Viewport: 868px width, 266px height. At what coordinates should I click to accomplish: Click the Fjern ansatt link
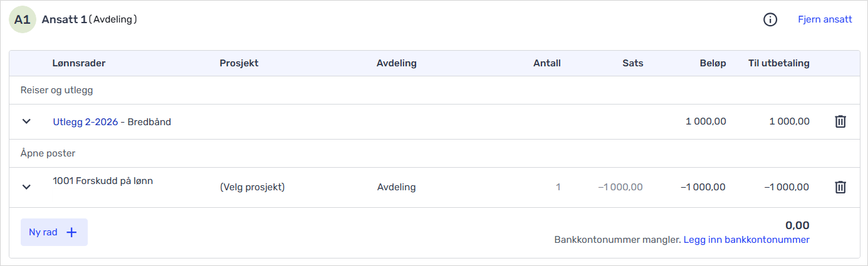pyautogui.click(x=824, y=19)
